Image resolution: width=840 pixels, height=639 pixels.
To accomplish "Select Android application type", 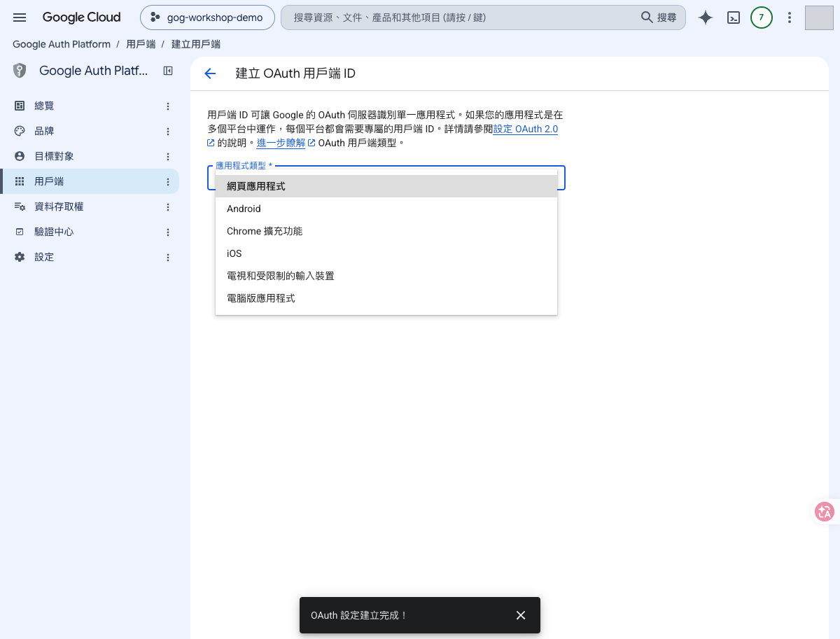I will (386, 209).
